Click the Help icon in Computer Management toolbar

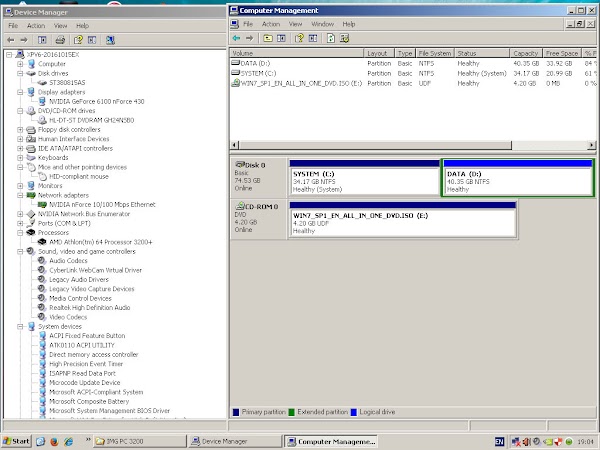299,37
